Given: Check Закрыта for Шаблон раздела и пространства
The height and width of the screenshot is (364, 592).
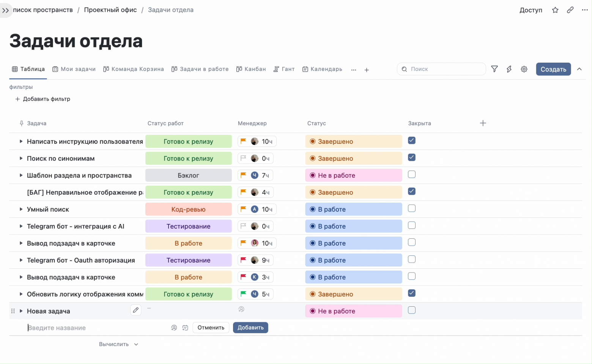Looking at the screenshot, I should coord(412,174).
